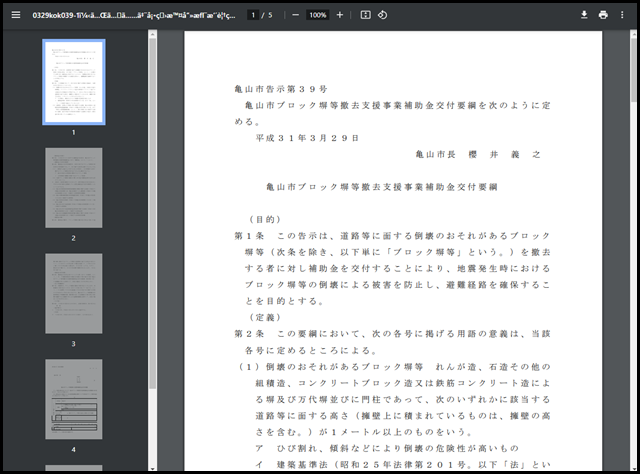
Task: Open the more actions menu
Action: coord(625,15)
